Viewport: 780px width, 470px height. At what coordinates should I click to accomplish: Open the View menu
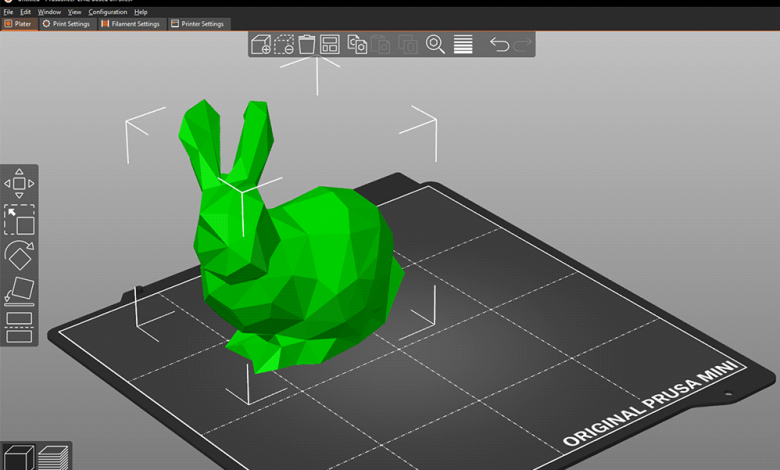[75, 11]
